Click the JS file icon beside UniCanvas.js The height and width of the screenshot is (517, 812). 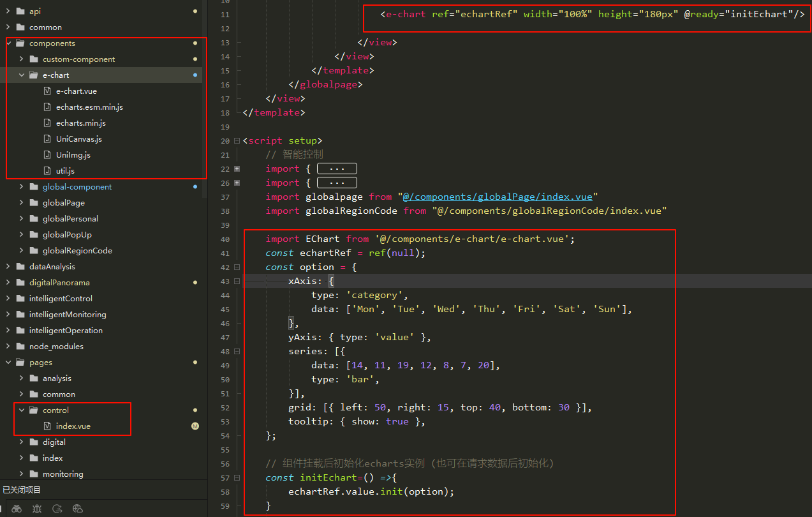47,139
